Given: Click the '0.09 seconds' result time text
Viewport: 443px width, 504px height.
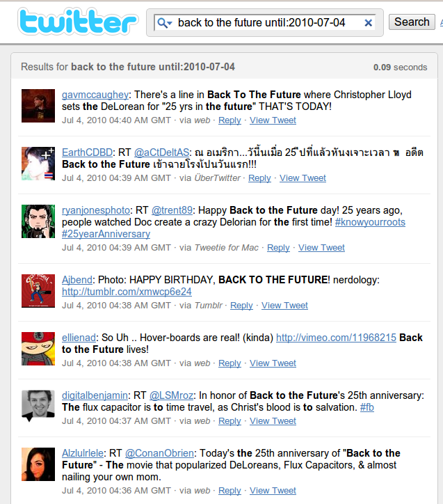Looking at the screenshot, I should [401, 68].
